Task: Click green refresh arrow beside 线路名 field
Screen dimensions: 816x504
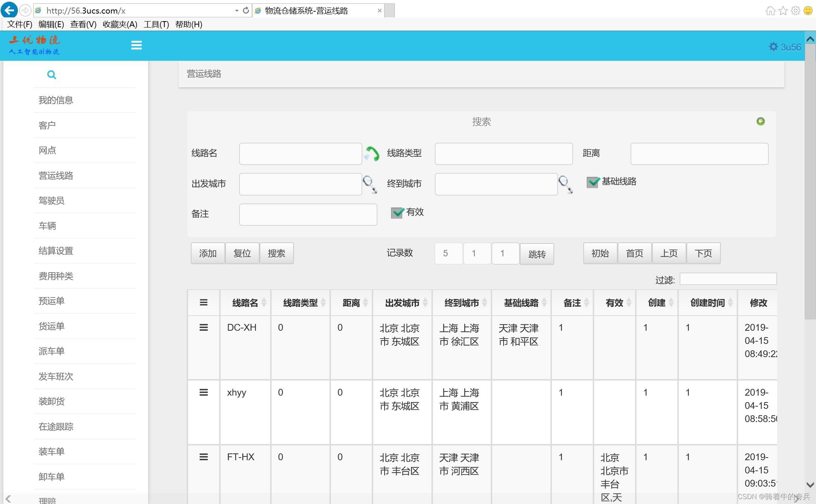Action: (372, 154)
